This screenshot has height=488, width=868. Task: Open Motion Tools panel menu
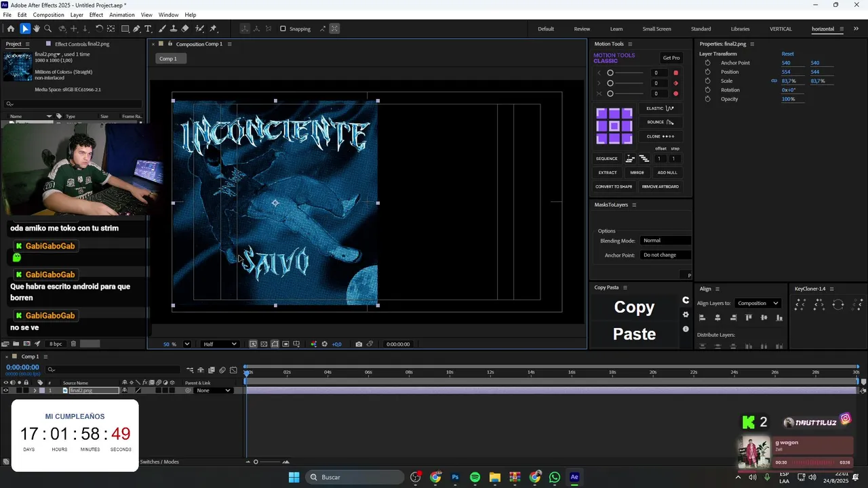630,44
